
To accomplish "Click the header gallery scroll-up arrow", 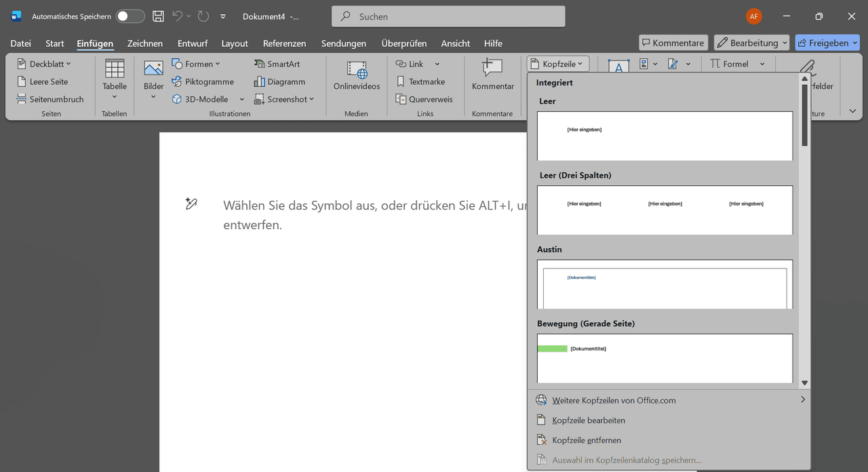I will (804, 79).
